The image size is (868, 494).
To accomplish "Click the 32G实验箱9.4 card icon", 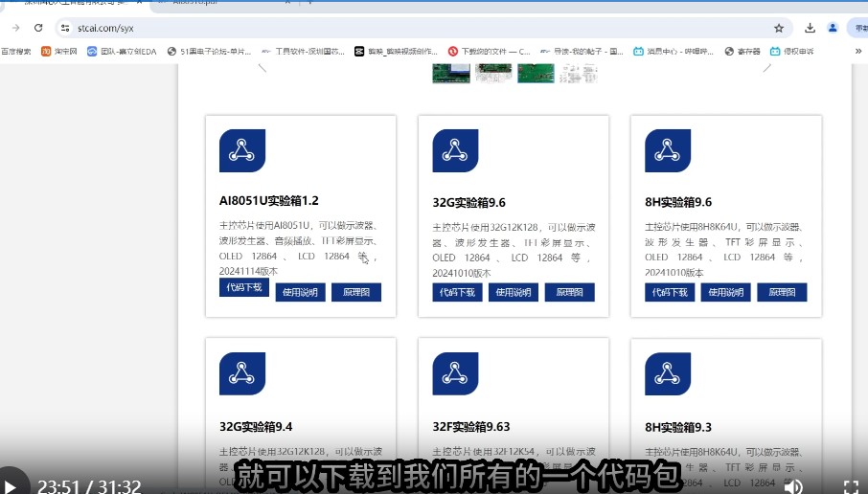I will (x=242, y=373).
